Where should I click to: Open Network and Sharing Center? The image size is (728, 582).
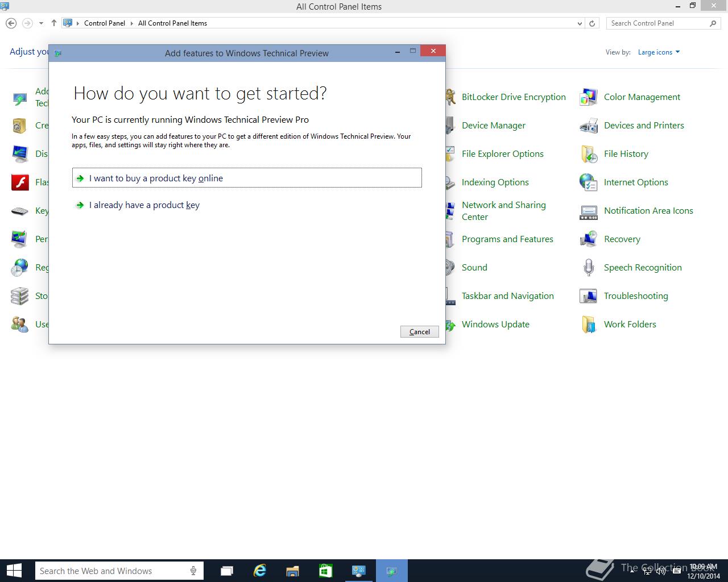pos(503,211)
